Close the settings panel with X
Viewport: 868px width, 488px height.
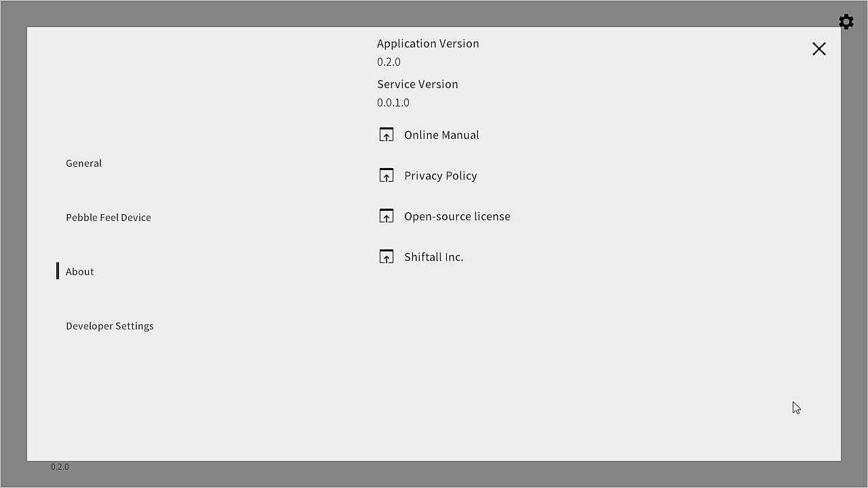pyautogui.click(x=818, y=49)
